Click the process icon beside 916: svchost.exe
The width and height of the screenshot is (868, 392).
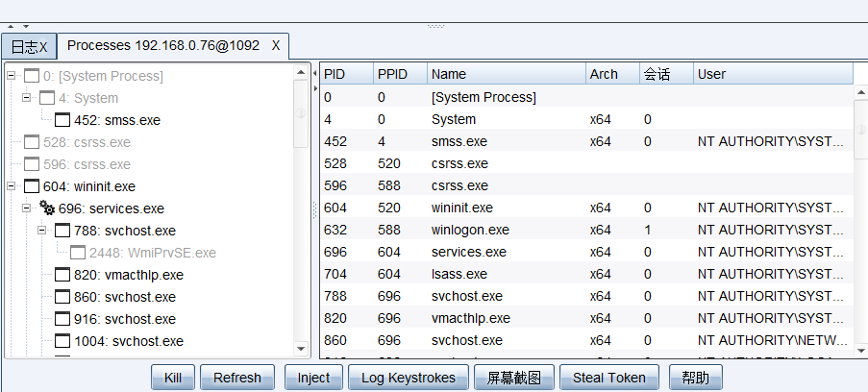pos(62,319)
